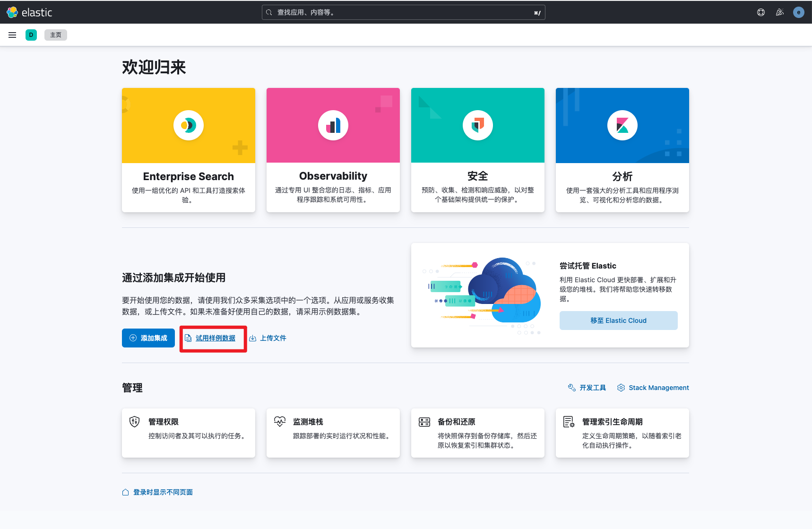This screenshot has width=812, height=529.
Task: Click the home icon beside 登录时显示不同页面
Action: pos(126,492)
